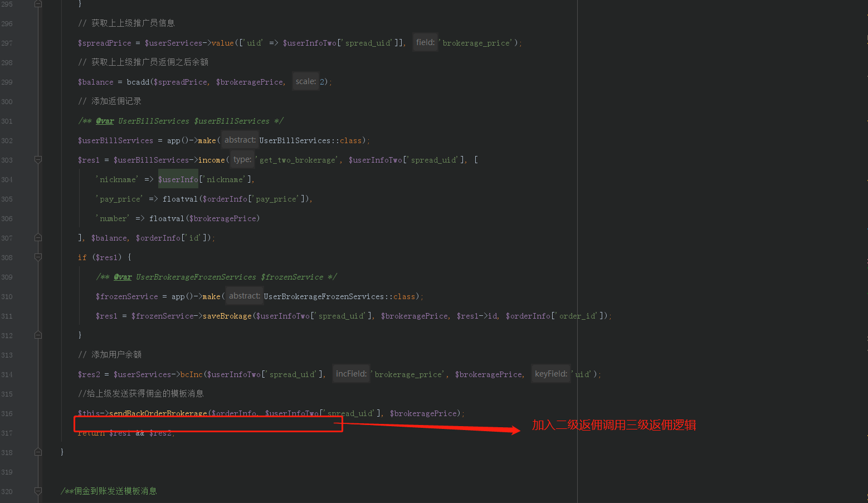Click the 'get_two_brokerage' string
This screenshot has height=503, width=868.
coord(298,160)
